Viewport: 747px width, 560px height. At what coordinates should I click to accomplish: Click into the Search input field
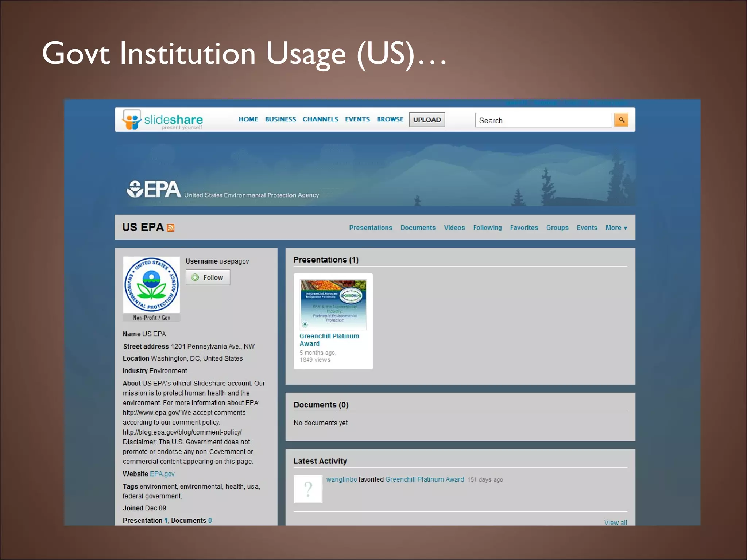pyautogui.click(x=543, y=120)
